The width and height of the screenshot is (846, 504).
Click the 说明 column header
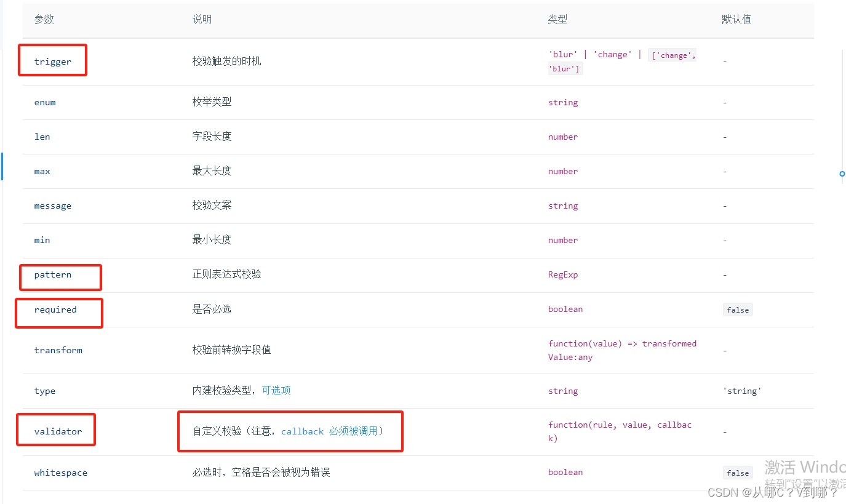pyautogui.click(x=202, y=19)
